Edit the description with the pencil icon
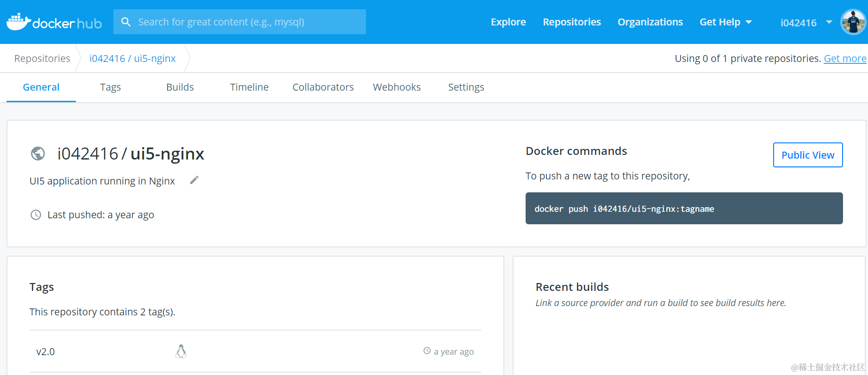 [x=194, y=180]
